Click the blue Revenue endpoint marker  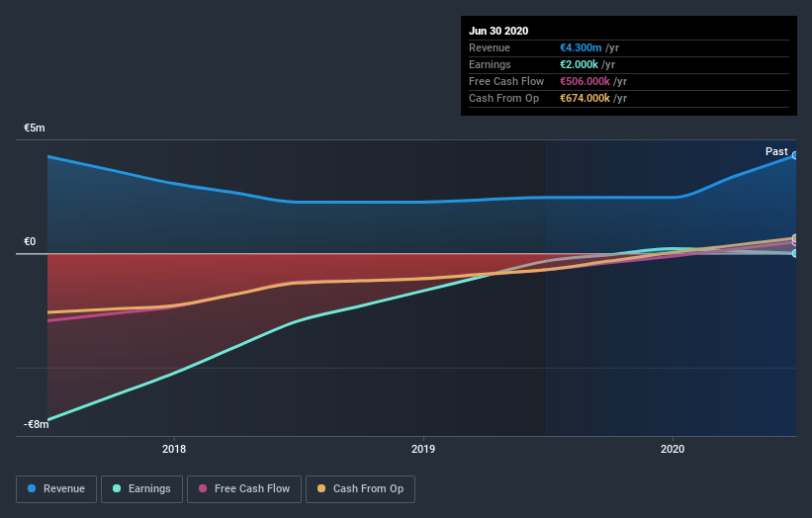(x=795, y=155)
